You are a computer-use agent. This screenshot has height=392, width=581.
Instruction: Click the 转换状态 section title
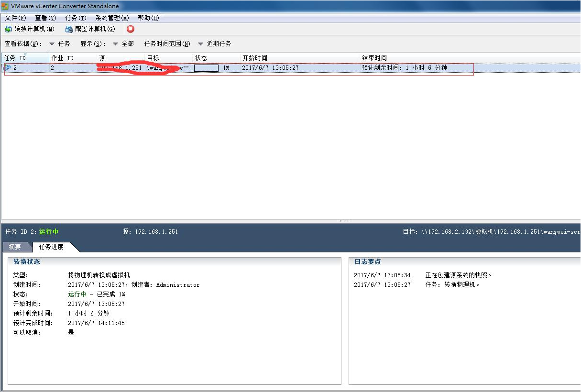pyautogui.click(x=27, y=262)
